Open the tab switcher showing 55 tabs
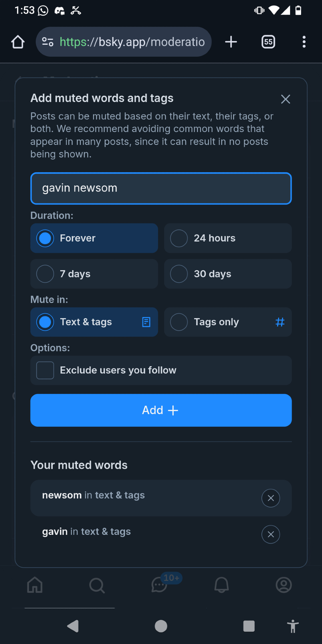The image size is (322, 644). [268, 42]
